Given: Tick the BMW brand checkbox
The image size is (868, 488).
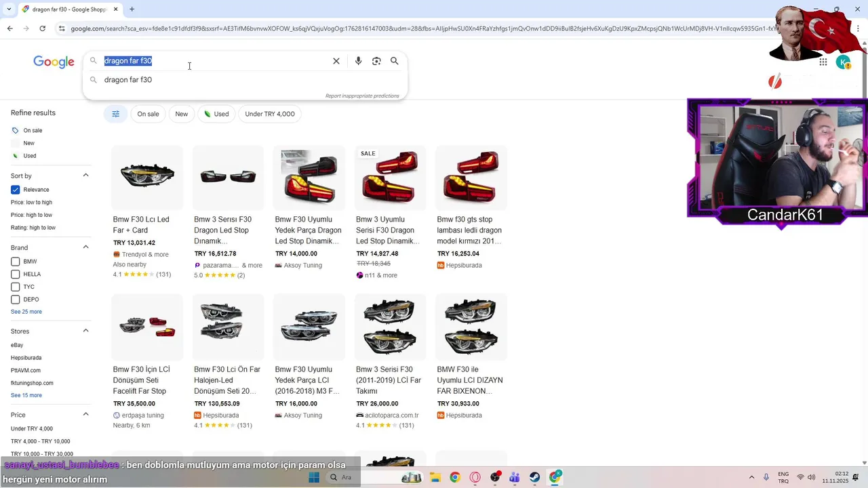Looking at the screenshot, I should pyautogui.click(x=15, y=262).
